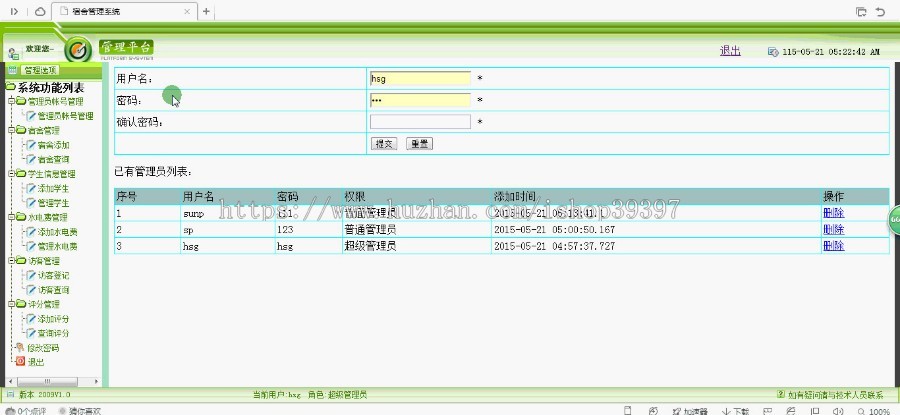Click the speaker volume icon in status bar
The image size is (900, 415).
click(x=838, y=411)
